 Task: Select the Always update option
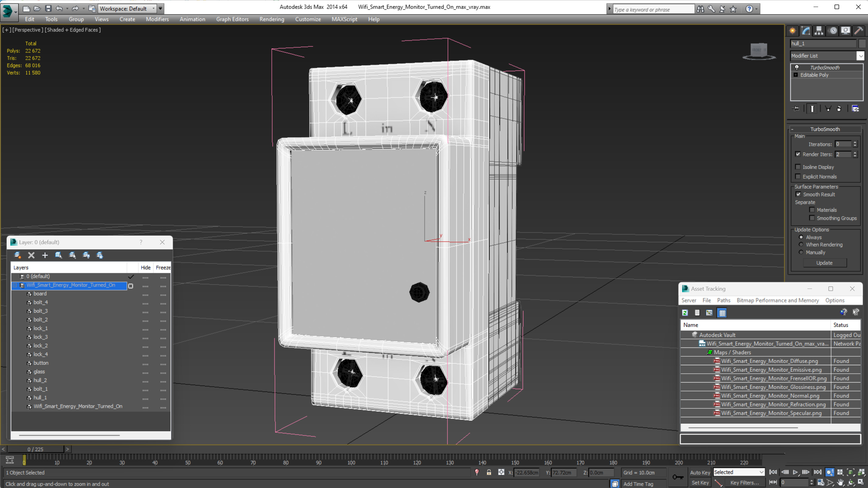(x=801, y=237)
